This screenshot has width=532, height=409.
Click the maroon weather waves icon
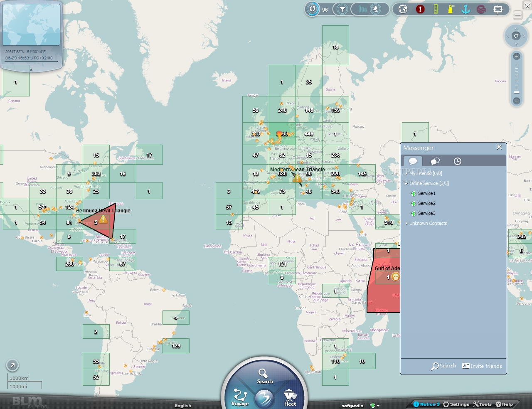(x=481, y=9)
